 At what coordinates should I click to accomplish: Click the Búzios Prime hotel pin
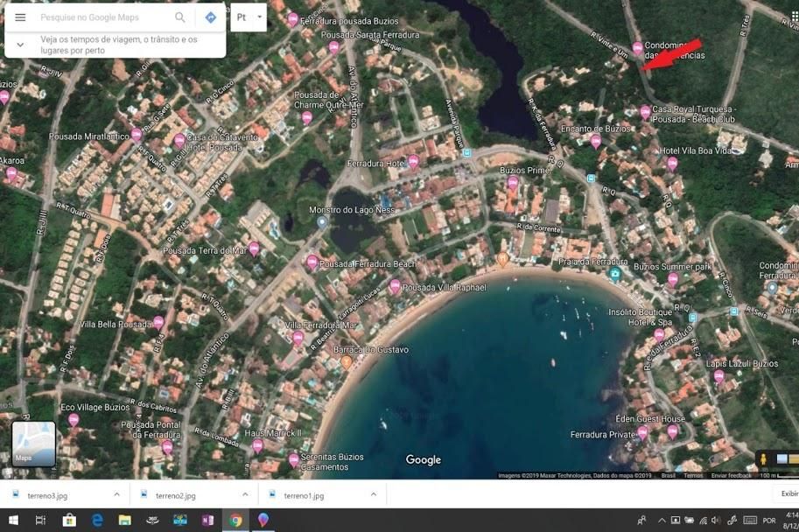513,183
